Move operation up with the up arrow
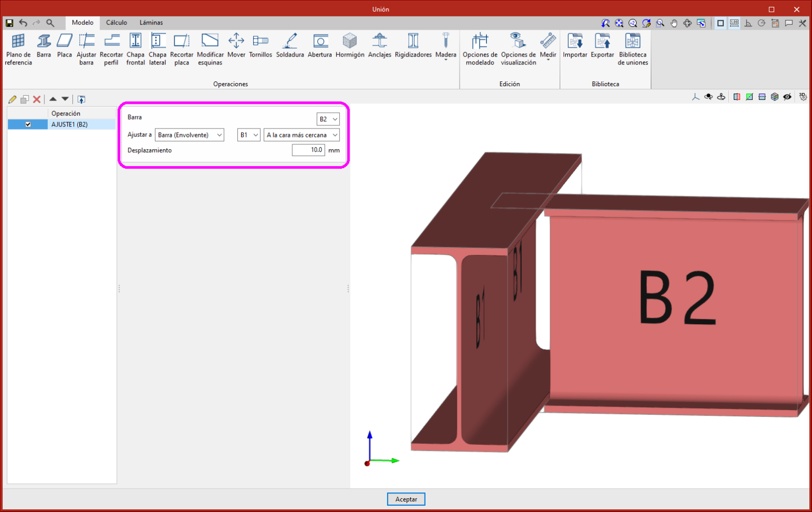The height and width of the screenshot is (512, 812). point(53,99)
